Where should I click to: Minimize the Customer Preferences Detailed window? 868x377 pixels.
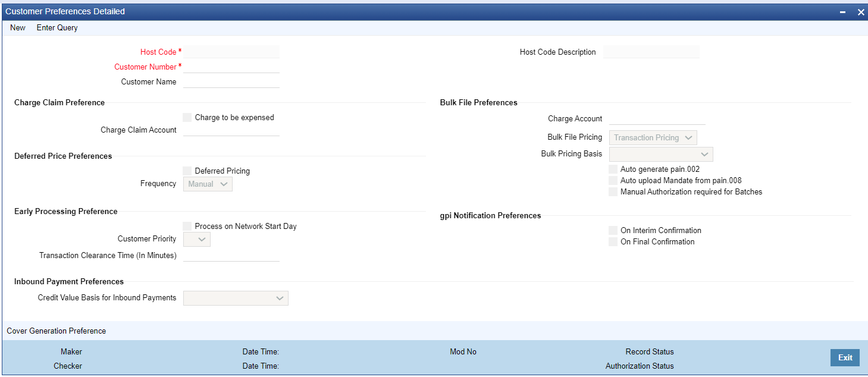(843, 12)
